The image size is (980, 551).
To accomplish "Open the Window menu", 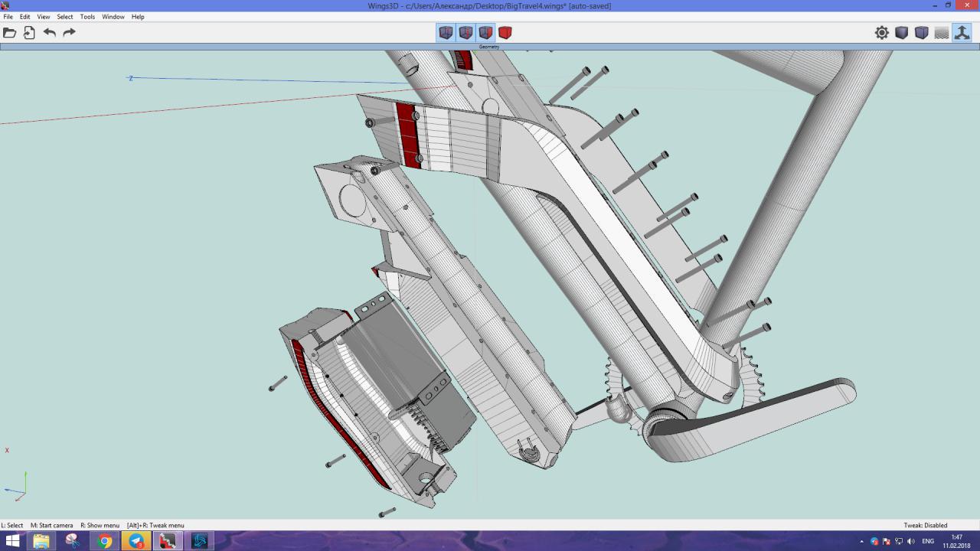I will click(113, 16).
